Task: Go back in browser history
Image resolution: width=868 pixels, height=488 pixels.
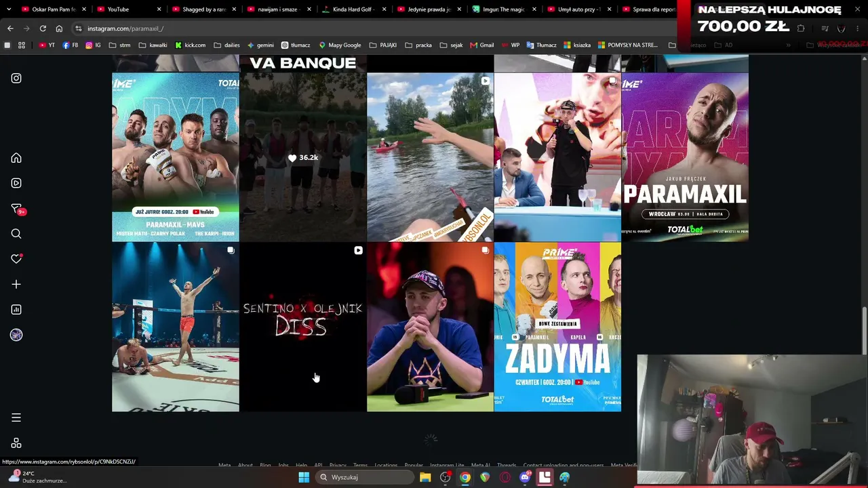Action: point(10,28)
